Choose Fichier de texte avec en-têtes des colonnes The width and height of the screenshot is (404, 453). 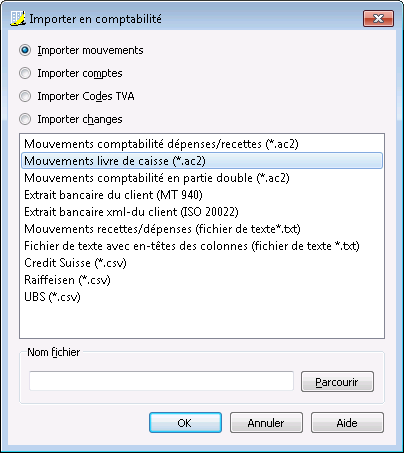pyautogui.click(x=202, y=246)
